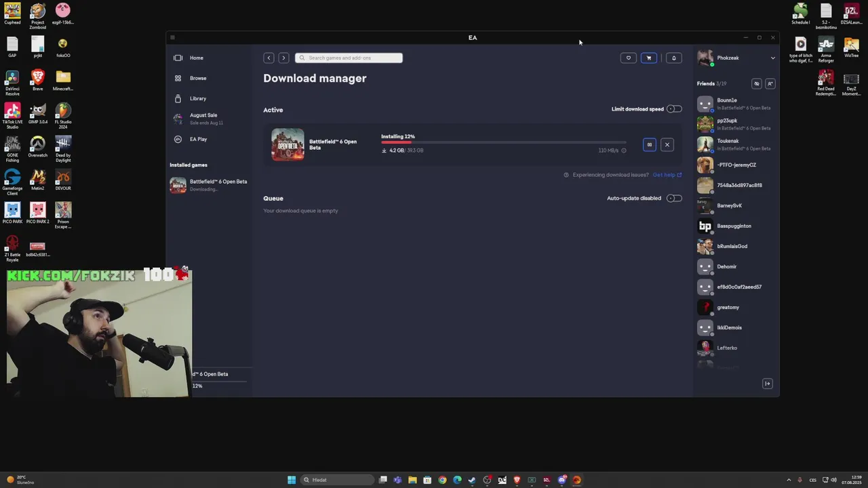Viewport: 868px width, 488px height.
Task: Expand the Phokzeak account dropdown
Action: coord(772,58)
